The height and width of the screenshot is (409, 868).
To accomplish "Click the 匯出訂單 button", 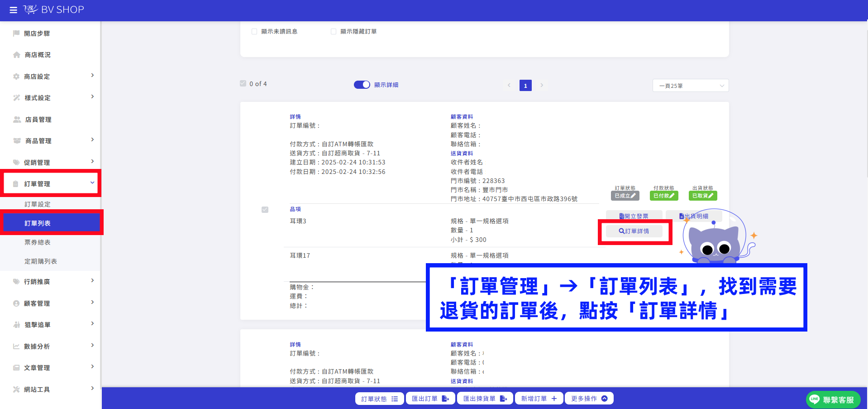I will coord(430,399).
